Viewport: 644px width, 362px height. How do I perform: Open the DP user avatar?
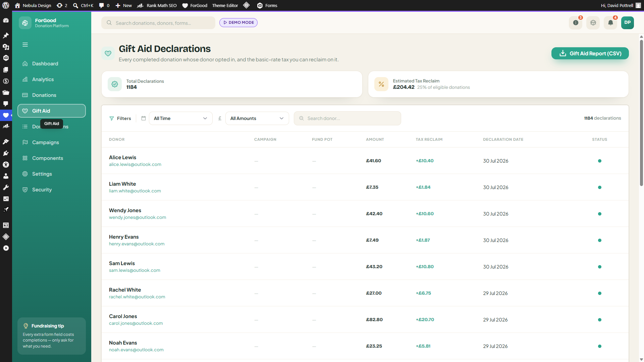(628, 23)
